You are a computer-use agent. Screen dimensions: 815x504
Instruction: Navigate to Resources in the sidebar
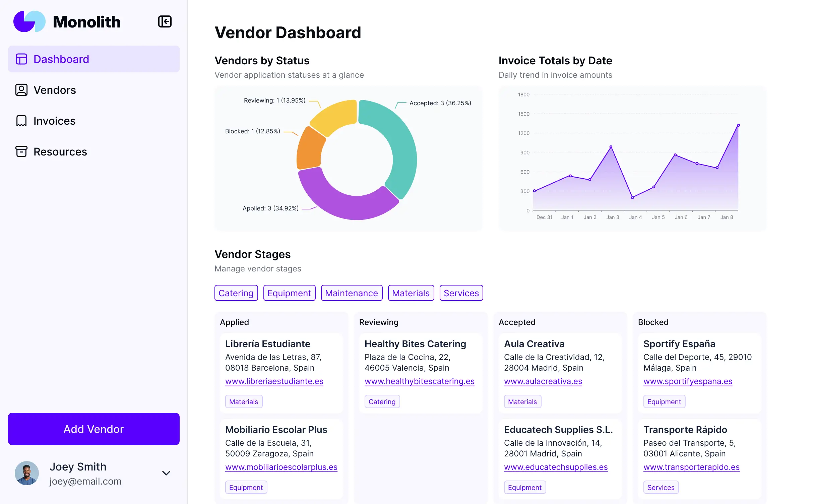coord(60,151)
